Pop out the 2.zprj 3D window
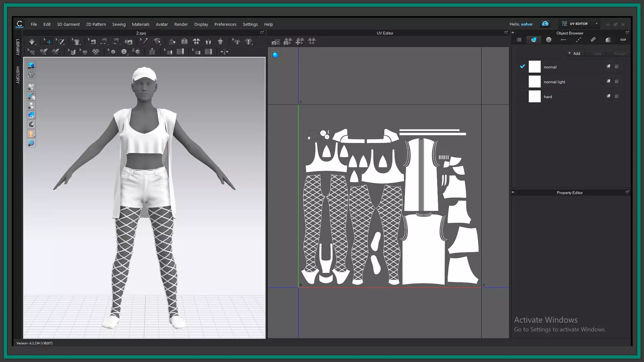 pos(262,32)
